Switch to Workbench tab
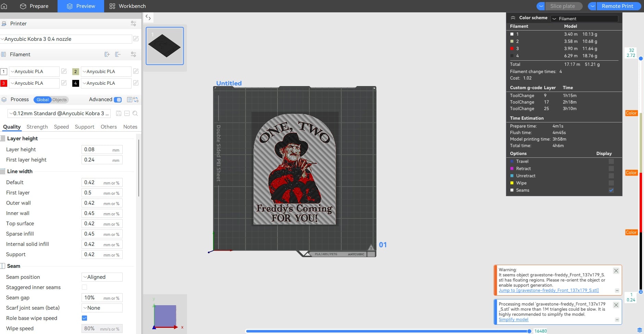 pos(127,6)
